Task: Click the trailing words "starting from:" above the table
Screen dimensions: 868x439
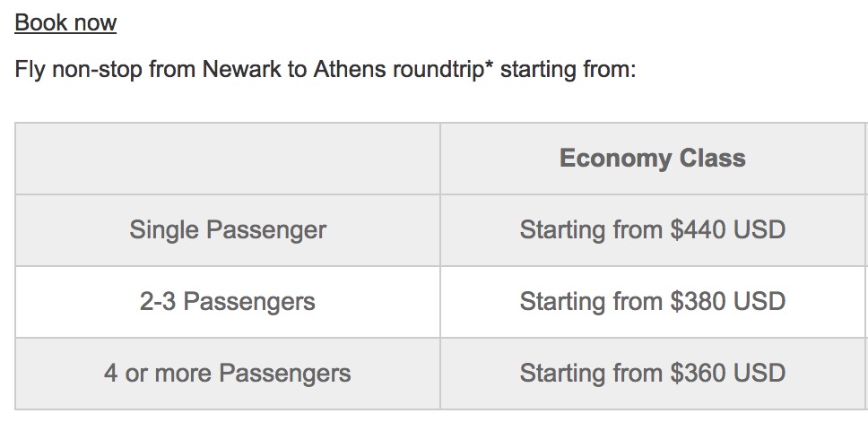Action: (x=568, y=70)
